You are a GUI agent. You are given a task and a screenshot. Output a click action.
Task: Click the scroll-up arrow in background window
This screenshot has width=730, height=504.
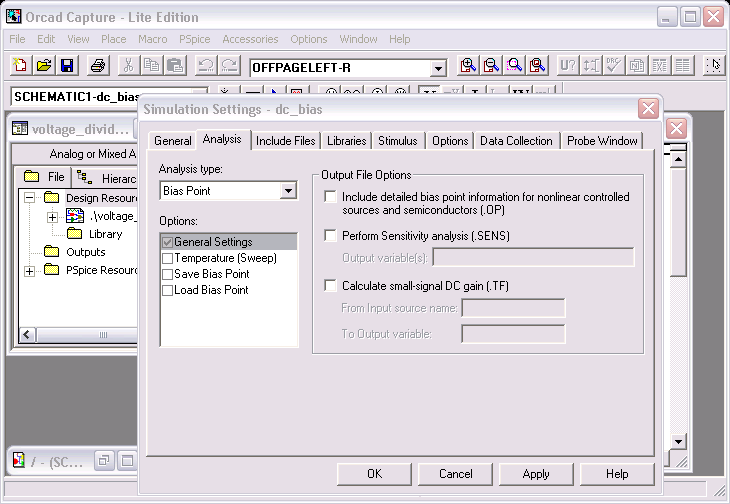click(678, 160)
